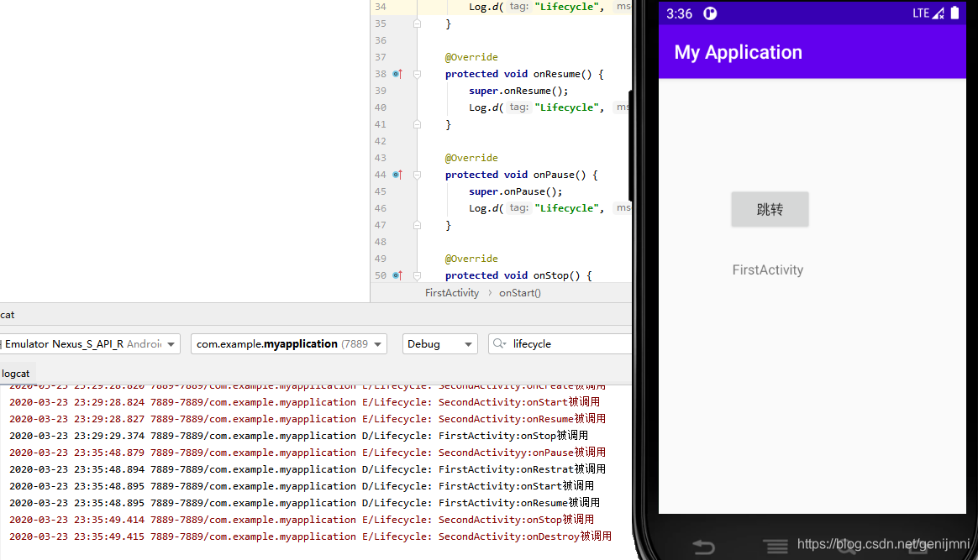Click the override gutter icon beside onStop

397,275
